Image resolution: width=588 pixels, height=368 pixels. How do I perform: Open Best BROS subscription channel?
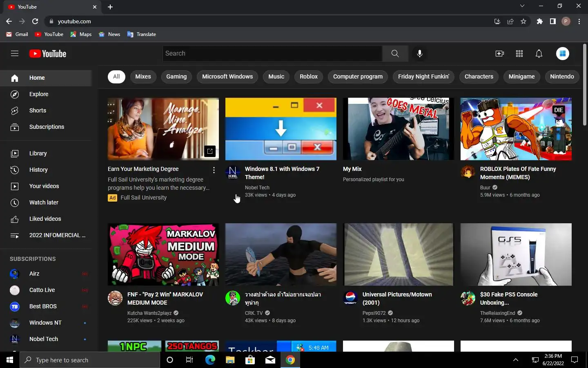pos(46,306)
